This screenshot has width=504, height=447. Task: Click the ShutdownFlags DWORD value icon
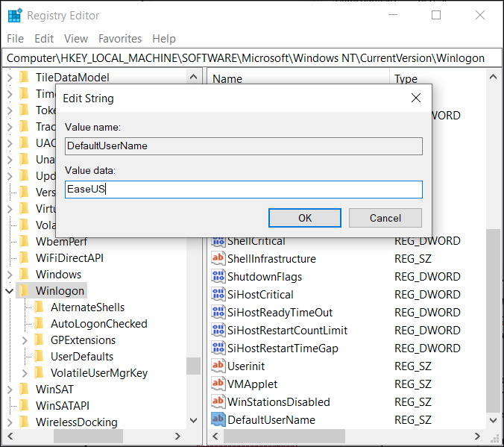click(x=218, y=276)
